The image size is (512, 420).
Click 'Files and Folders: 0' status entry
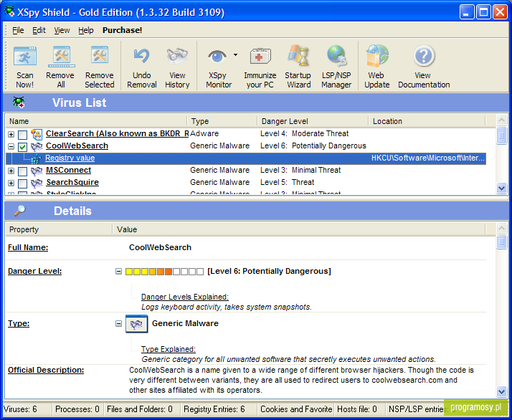coord(141,409)
